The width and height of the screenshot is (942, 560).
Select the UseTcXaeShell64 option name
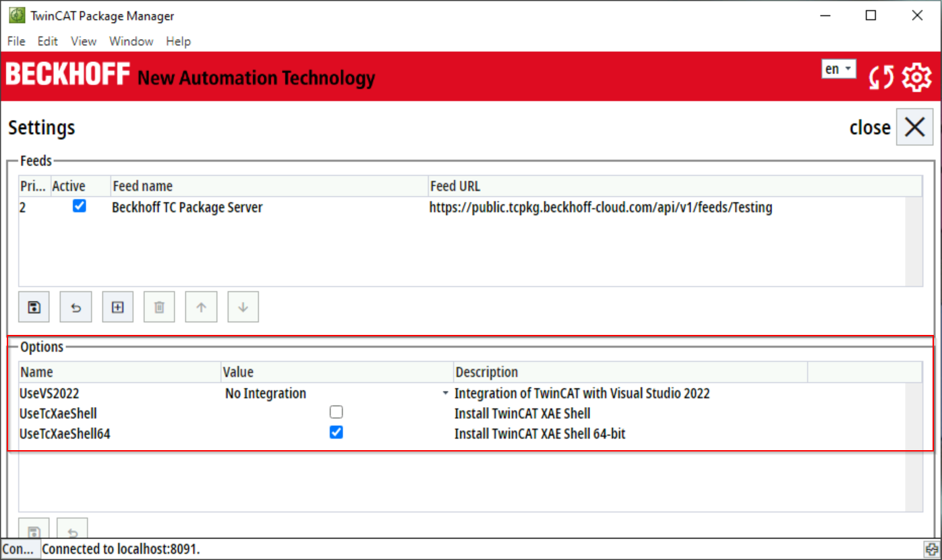pos(65,434)
